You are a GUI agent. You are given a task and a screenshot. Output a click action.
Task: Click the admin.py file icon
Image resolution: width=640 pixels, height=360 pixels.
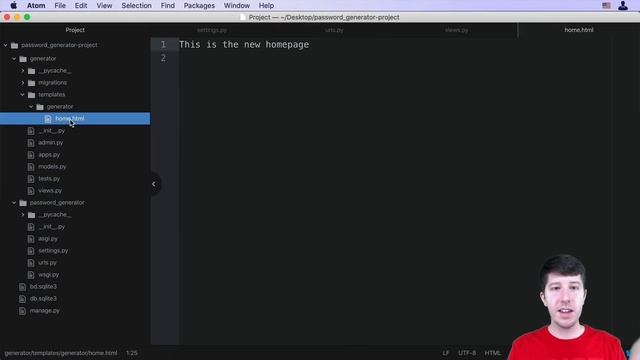click(31, 143)
